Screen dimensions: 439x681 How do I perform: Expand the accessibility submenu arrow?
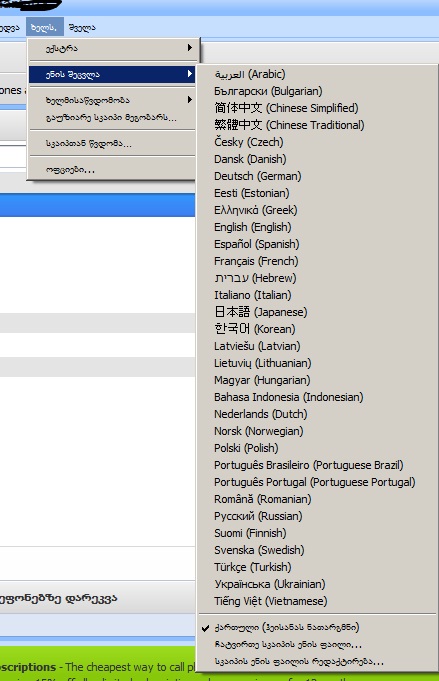click(190, 99)
